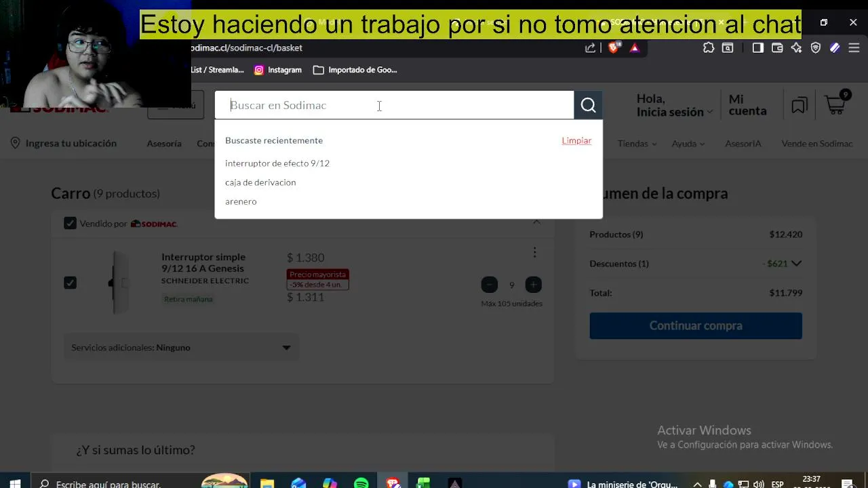This screenshot has width=868, height=488.
Task: Open the List / Streamla... bookmark
Action: pyautogui.click(x=217, y=70)
